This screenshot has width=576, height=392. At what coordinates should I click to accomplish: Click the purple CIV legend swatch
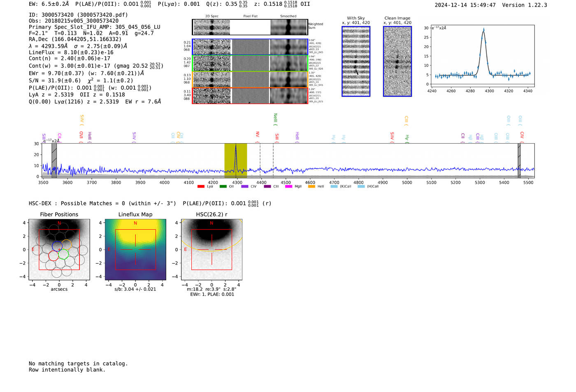[245, 187]
